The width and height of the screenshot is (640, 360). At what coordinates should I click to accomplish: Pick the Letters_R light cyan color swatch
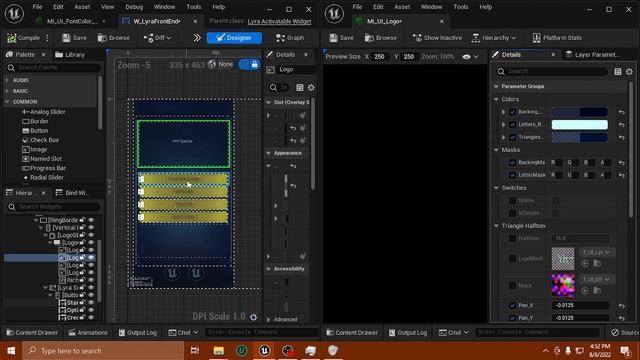pos(580,124)
